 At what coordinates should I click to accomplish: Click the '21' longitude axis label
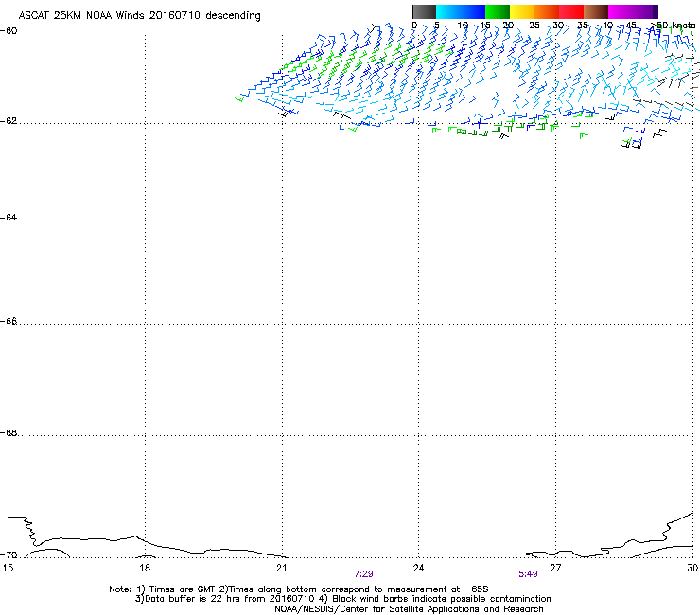(x=281, y=568)
